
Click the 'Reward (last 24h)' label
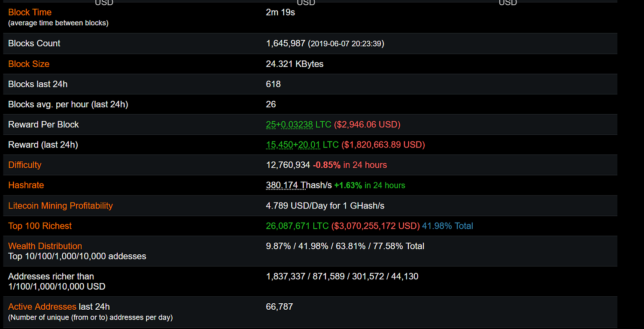coord(43,145)
